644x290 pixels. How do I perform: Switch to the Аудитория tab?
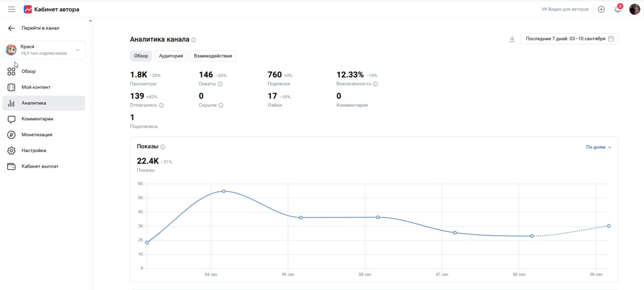(x=171, y=56)
